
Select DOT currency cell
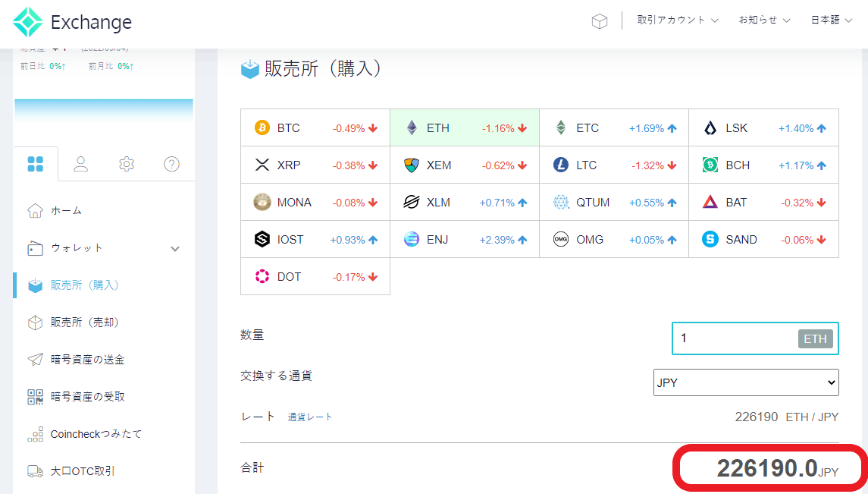coord(315,276)
